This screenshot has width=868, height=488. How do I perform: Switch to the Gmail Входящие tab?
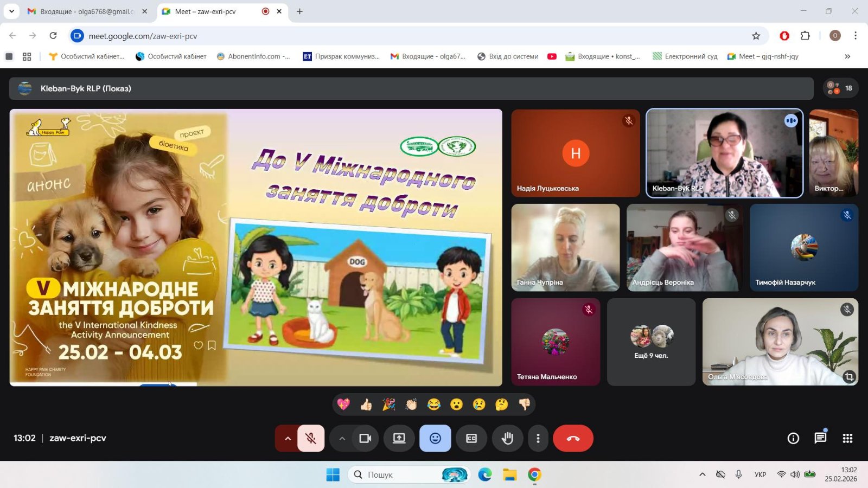(x=88, y=11)
